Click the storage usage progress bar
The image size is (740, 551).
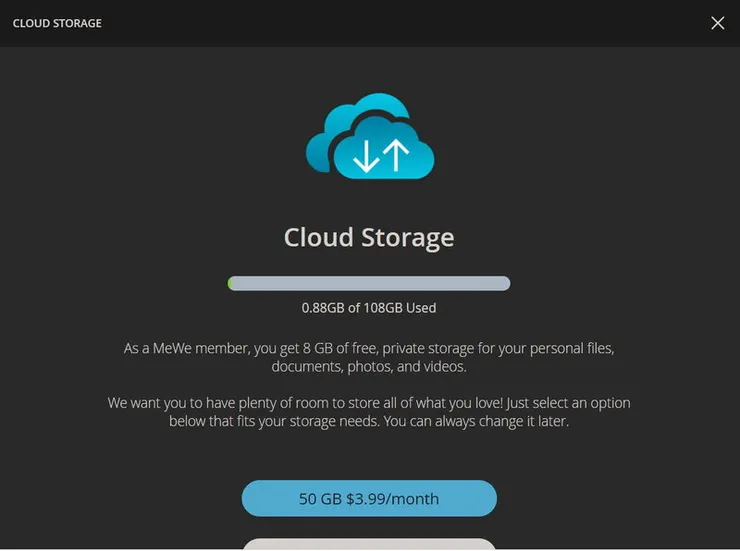[369, 284]
